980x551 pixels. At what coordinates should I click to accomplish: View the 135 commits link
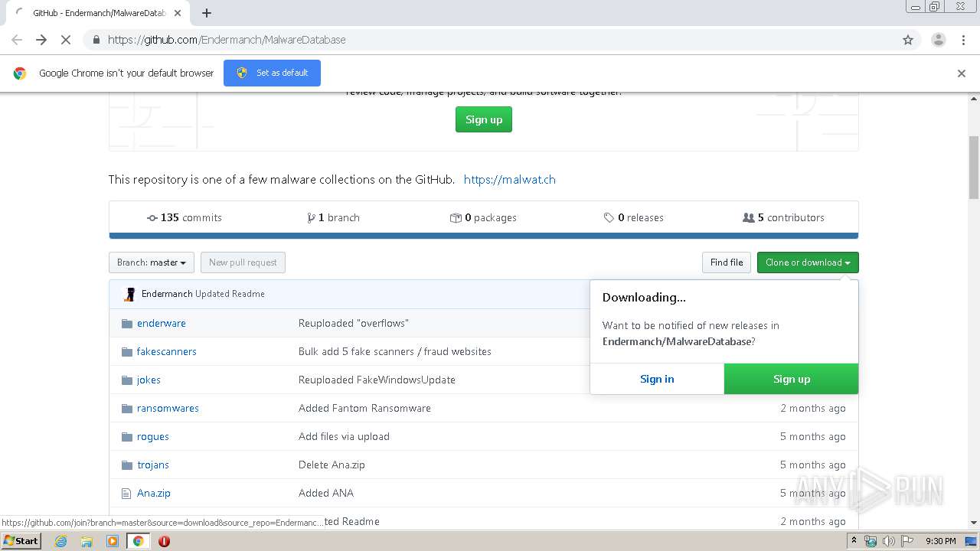coord(185,218)
